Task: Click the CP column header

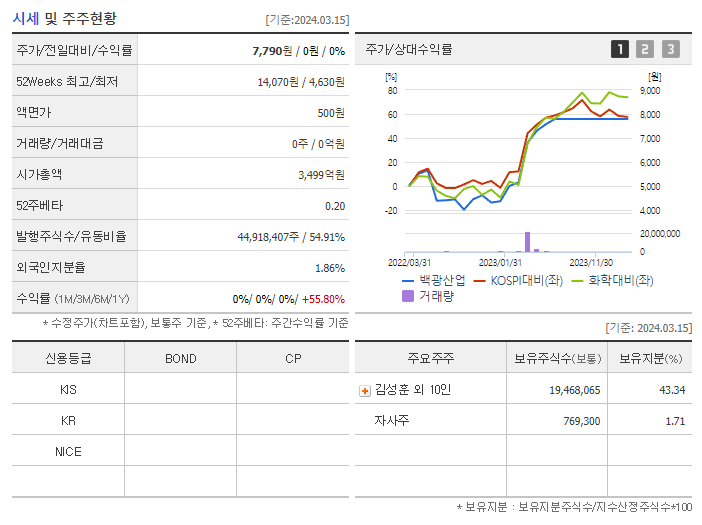Action: coord(293,359)
